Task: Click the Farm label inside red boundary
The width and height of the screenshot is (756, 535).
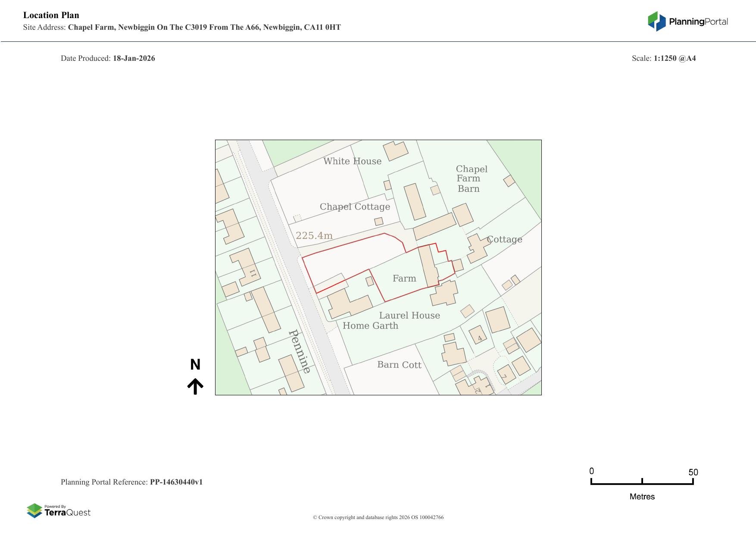Action: point(404,278)
